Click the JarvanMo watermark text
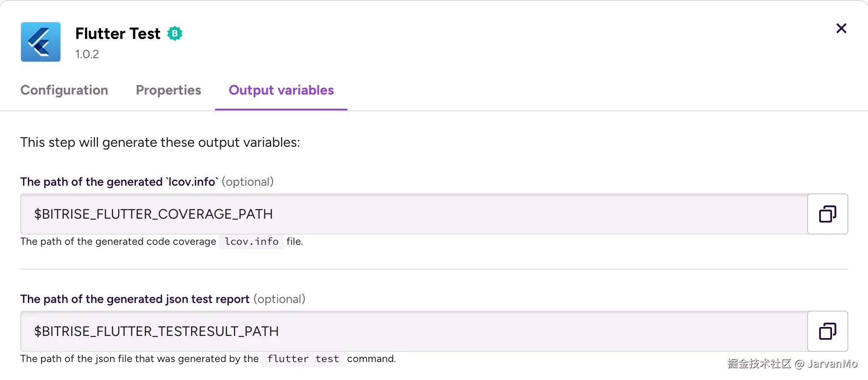868x380 pixels. click(x=792, y=364)
